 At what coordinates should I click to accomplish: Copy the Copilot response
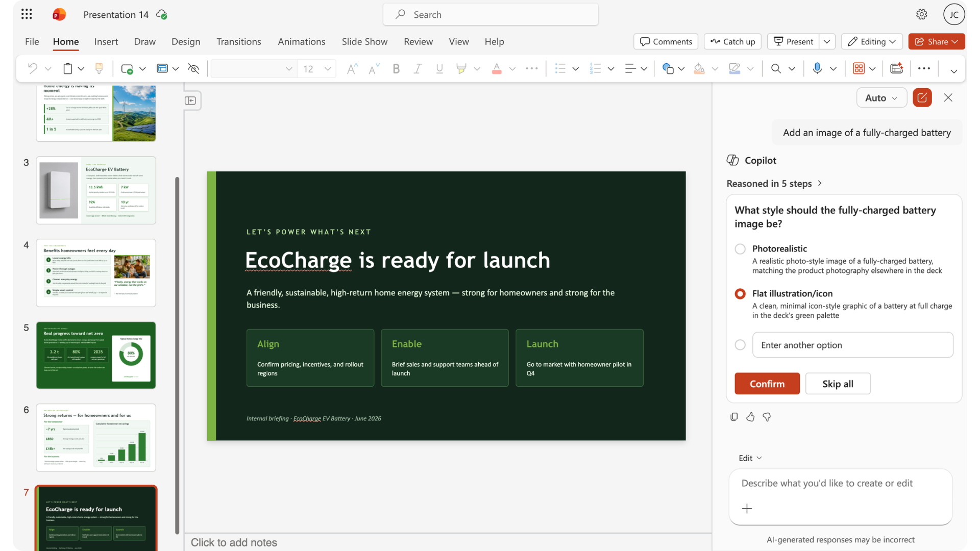[734, 417]
